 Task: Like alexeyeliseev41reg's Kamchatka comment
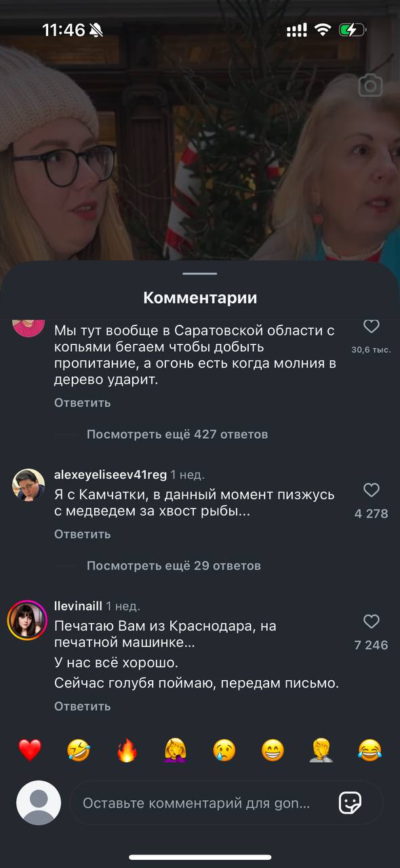tap(371, 490)
